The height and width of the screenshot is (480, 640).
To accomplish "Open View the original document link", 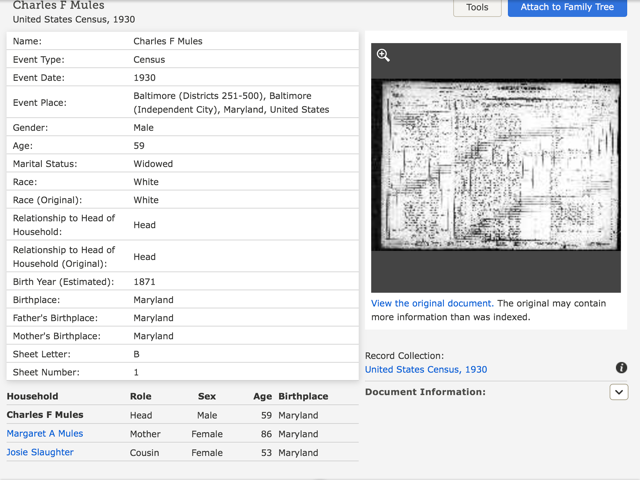I will 432,303.
